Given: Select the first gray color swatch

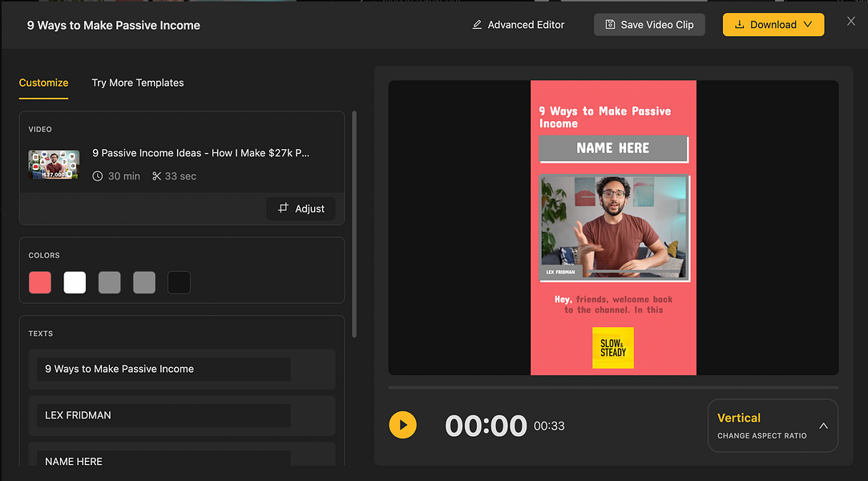Looking at the screenshot, I should [x=110, y=282].
